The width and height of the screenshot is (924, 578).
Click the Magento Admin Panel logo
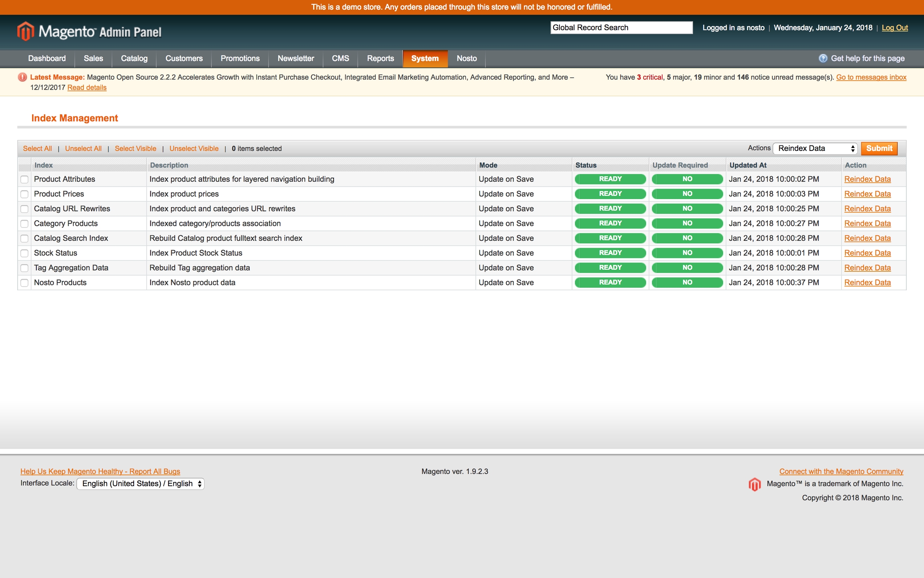pos(89,31)
